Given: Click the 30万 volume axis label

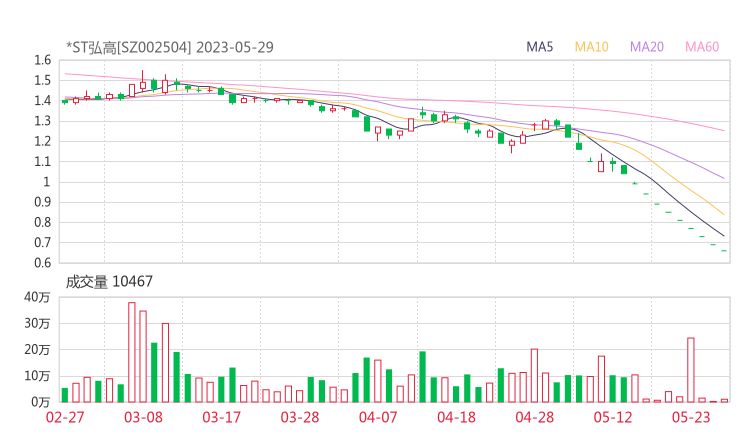Looking at the screenshot, I should 37,323.
